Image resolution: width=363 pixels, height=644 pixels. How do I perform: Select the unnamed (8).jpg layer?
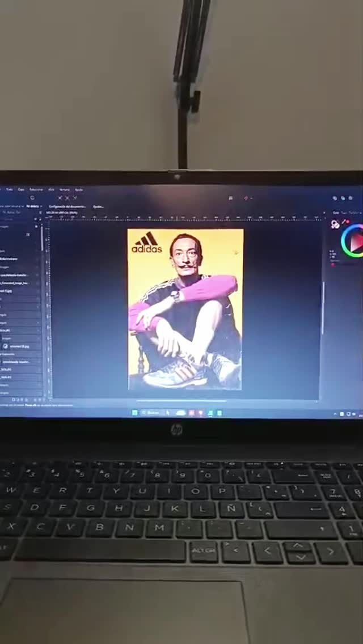20,346
